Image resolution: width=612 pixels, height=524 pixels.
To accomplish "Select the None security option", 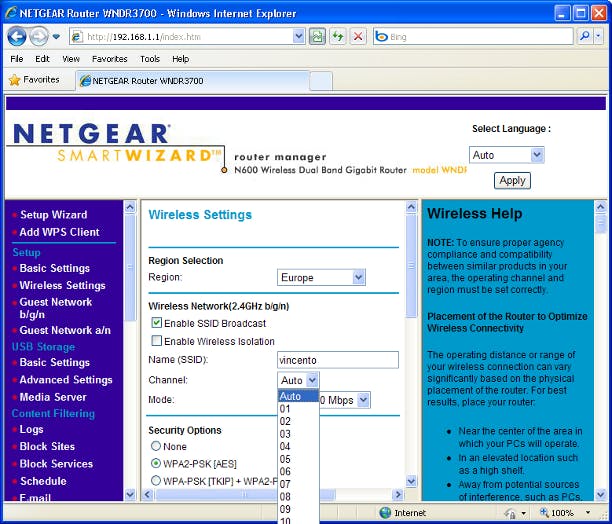I will (x=156, y=446).
